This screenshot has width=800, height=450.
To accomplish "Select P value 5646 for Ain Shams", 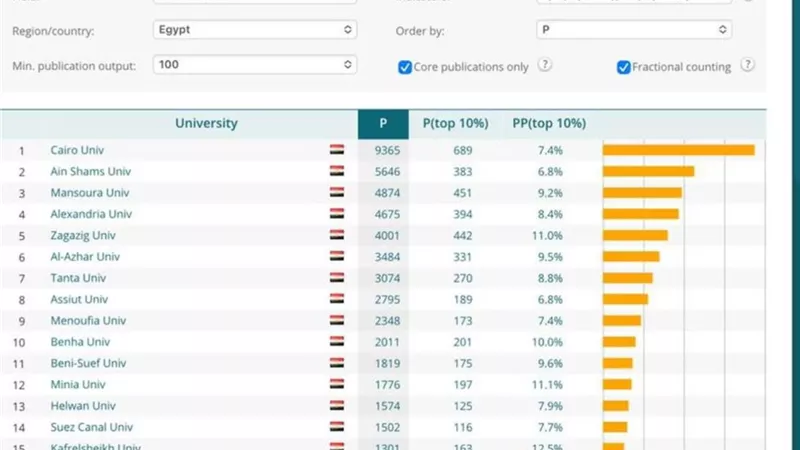I will [x=387, y=172].
